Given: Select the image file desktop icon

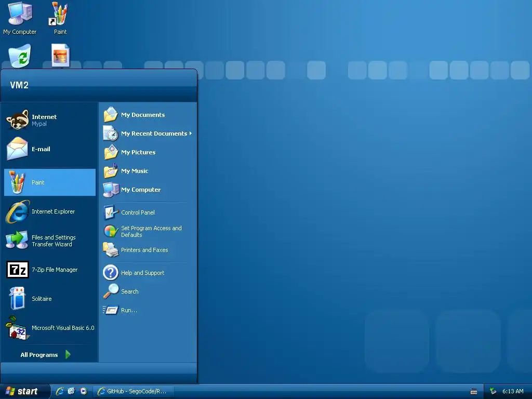Looking at the screenshot, I should pyautogui.click(x=60, y=55).
